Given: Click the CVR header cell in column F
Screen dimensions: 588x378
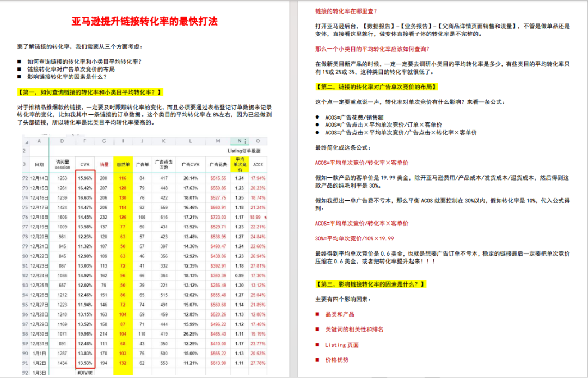Looking at the screenshot, I should coord(85,164).
